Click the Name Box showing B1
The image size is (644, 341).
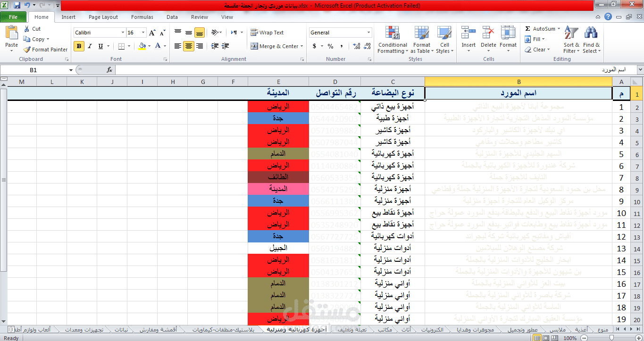pyautogui.click(x=33, y=70)
